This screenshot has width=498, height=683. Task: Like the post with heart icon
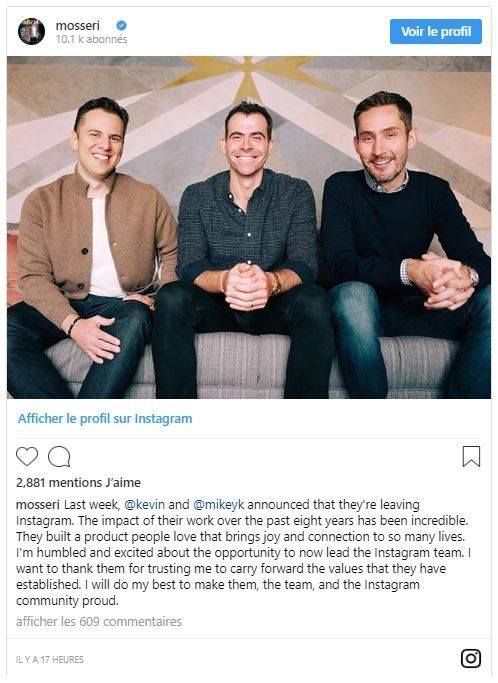click(x=27, y=456)
